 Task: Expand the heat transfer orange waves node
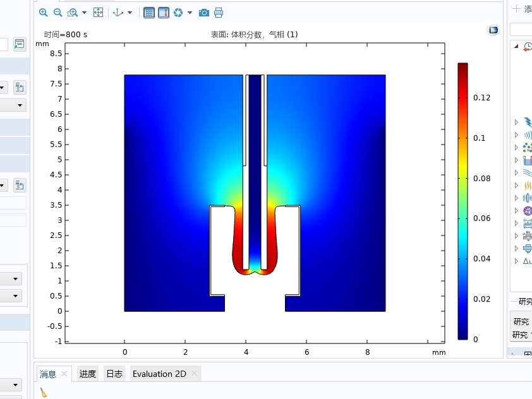(x=516, y=185)
